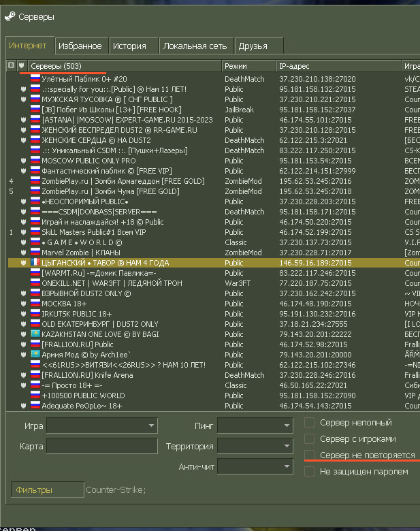Viewport: 420px width, 531px height.
Task: Click Russian flag of Улётный Паблик 0+ #20
Action: [x=35, y=78]
